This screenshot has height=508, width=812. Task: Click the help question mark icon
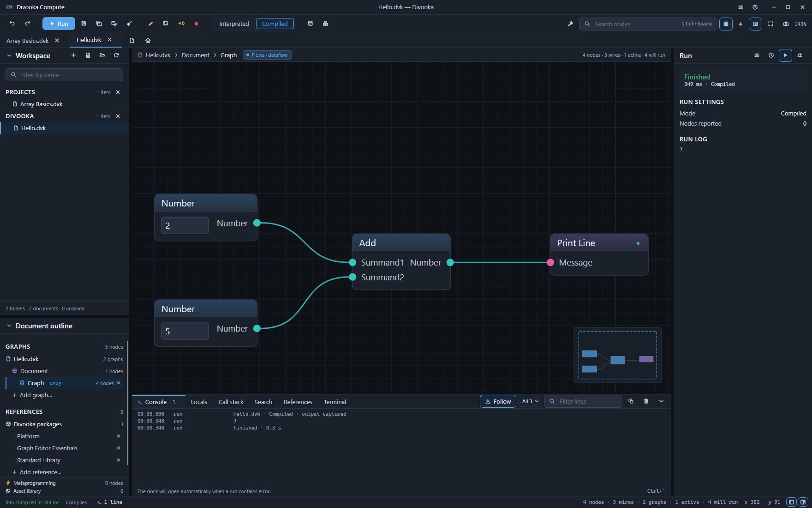click(x=755, y=7)
